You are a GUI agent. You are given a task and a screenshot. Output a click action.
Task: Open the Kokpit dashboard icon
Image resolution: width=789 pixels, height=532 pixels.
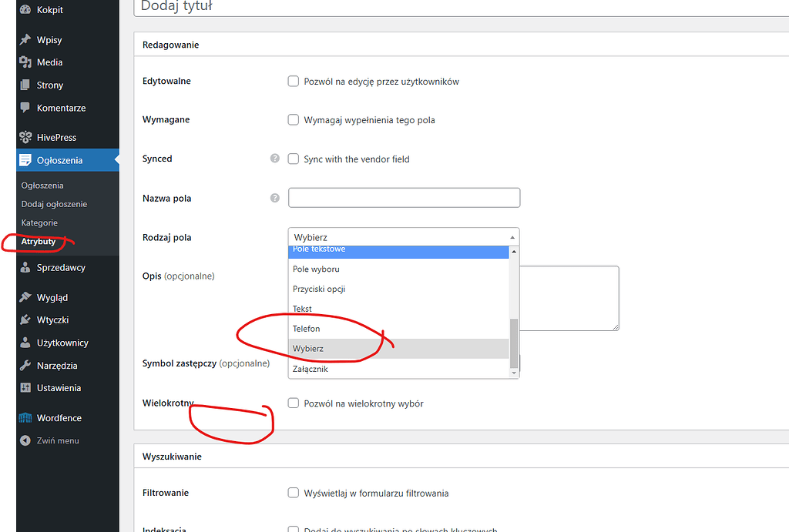click(x=24, y=10)
